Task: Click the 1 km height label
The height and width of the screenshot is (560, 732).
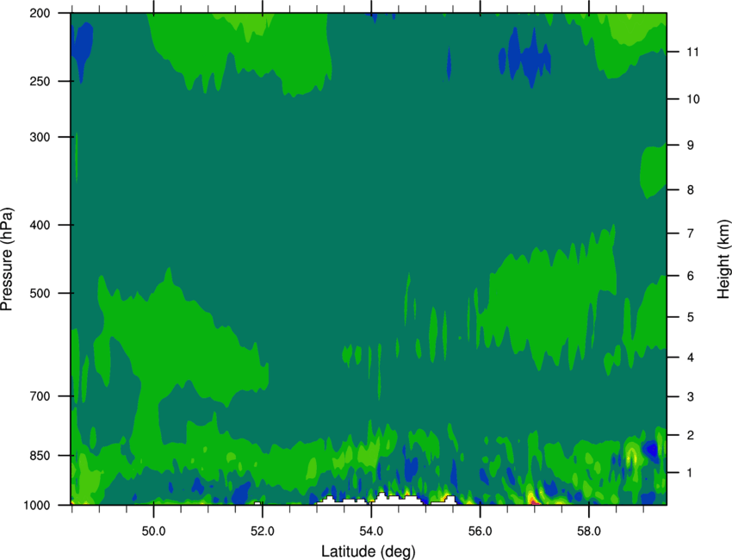Action: 690,473
